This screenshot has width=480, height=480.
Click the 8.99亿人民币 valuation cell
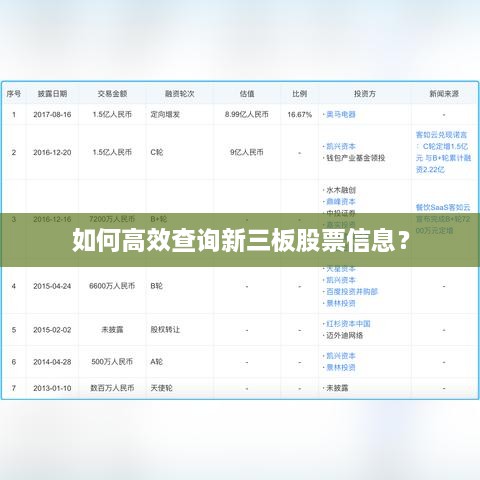coord(247,115)
